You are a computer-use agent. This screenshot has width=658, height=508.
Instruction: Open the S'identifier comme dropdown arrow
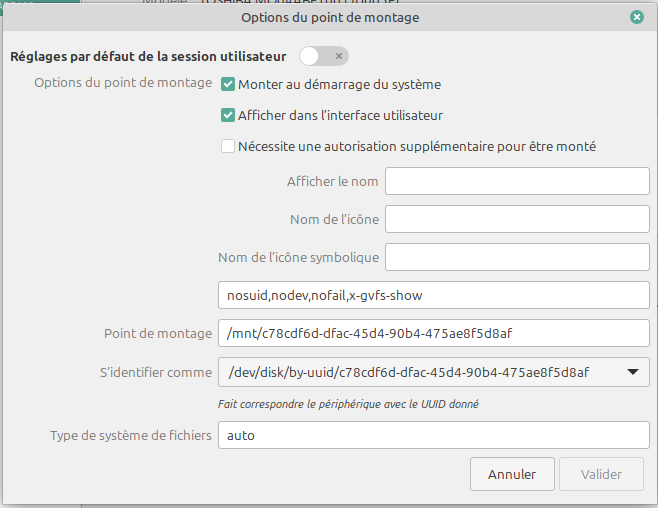click(632, 372)
